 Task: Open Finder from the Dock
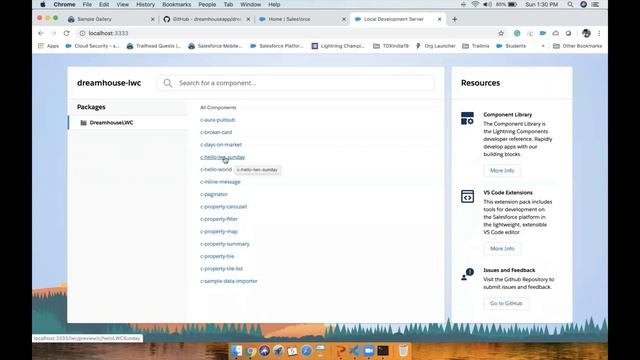pos(237,351)
